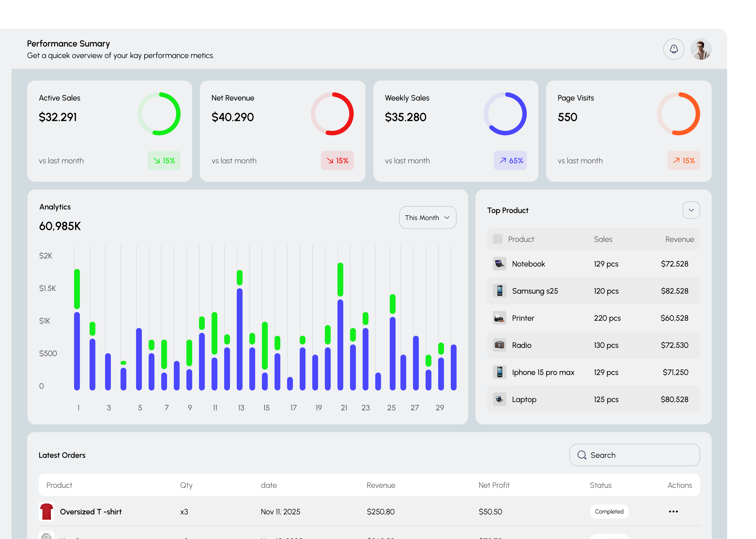
Task: Click Completed status badge for Oversized T-shirt
Action: (609, 511)
